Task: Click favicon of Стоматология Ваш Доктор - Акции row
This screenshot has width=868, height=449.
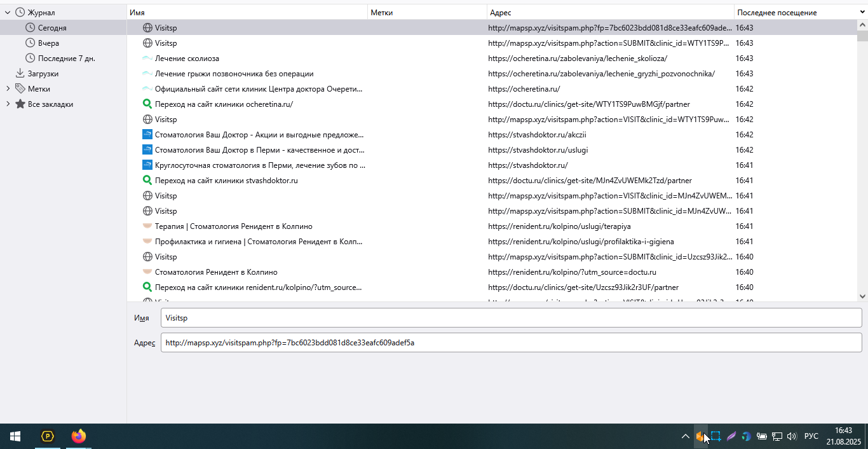Action: point(147,134)
